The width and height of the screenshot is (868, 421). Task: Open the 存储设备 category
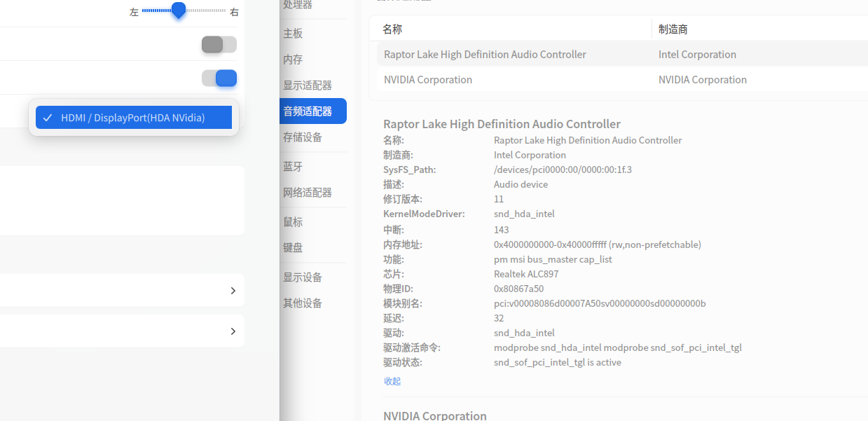[303, 137]
